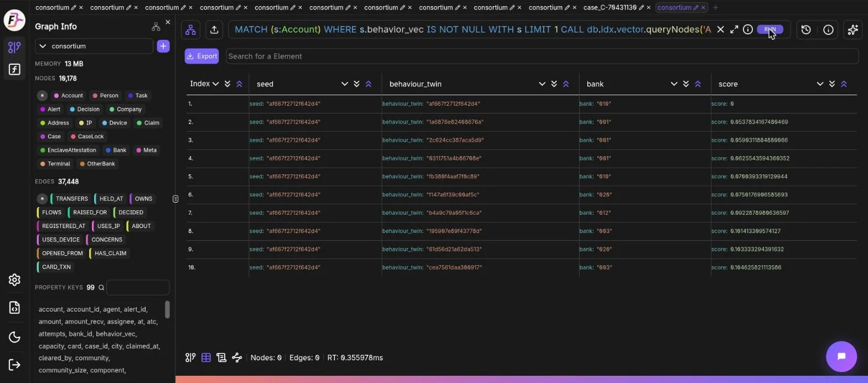Select the active purple consortium tab
The height and width of the screenshot is (383, 868).
tap(674, 8)
